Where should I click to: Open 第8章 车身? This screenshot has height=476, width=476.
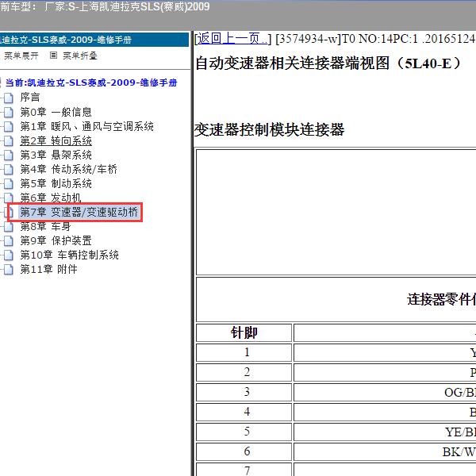point(45,226)
